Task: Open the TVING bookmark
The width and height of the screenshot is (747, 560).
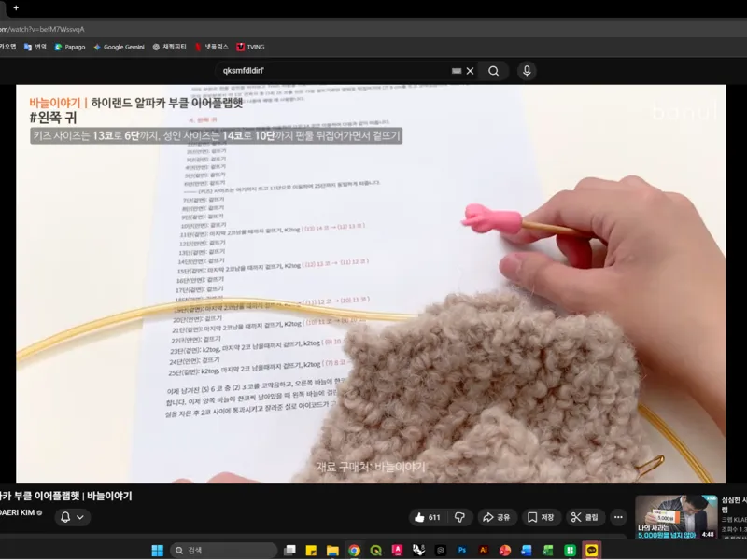Action: click(250, 47)
